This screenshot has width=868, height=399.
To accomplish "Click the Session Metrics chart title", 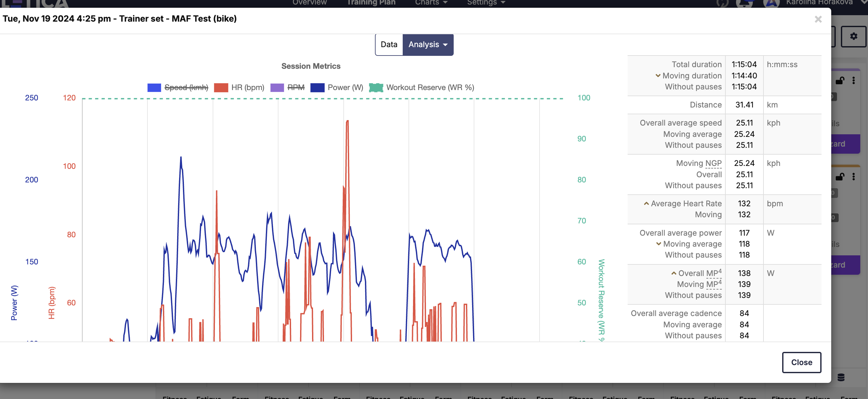I will 311,66.
